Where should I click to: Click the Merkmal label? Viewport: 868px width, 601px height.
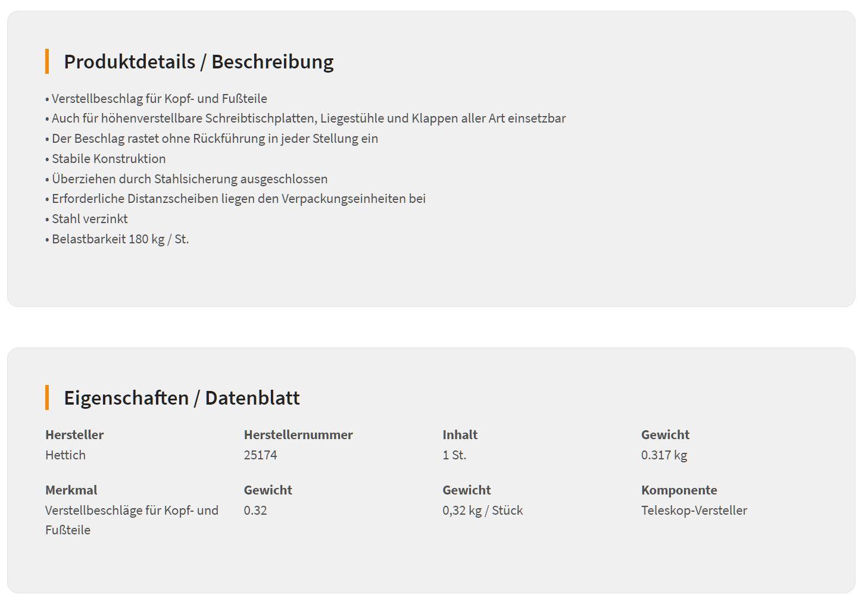pyautogui.click(x=71, y=490)
